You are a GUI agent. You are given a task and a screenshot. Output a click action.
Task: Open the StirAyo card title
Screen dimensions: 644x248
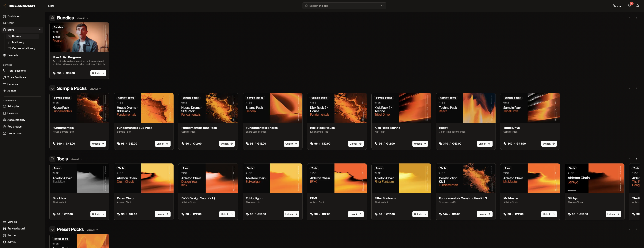[x=573, y=198]
